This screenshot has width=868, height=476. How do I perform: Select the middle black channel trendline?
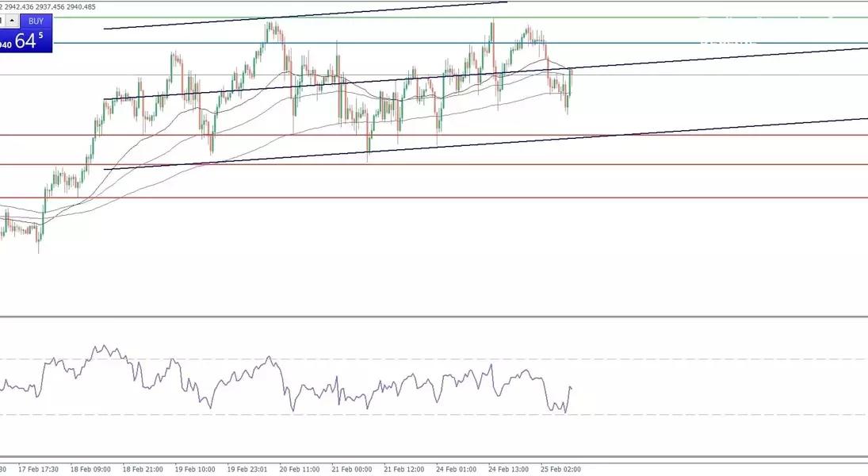tap(713, 59)
